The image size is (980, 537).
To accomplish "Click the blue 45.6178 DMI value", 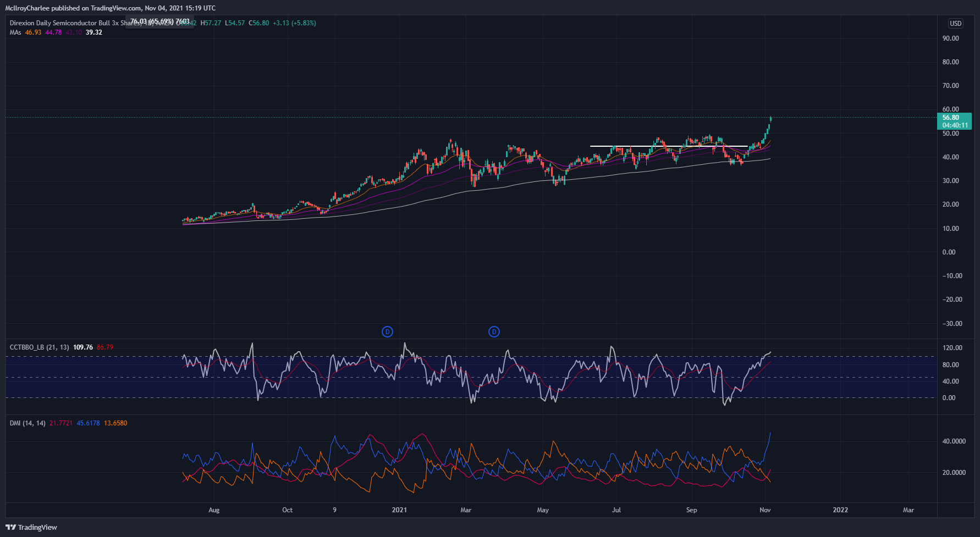I will coord(88,423).
